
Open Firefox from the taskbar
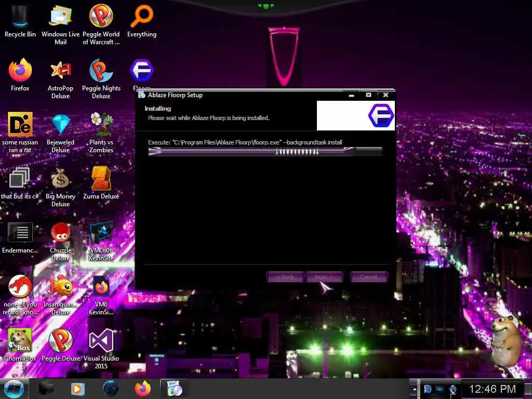tap(143, 389)
